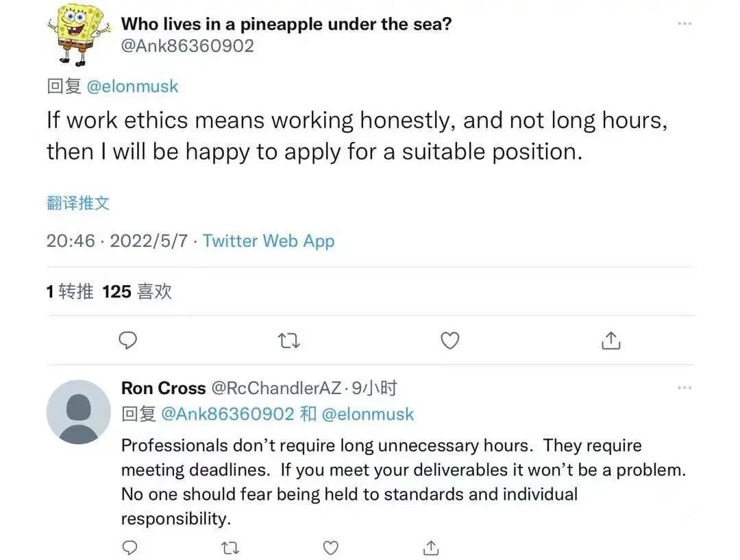Like the main tweet with heart icon
This screenshot has height=560, width=740.
click(x=449, y=340)
